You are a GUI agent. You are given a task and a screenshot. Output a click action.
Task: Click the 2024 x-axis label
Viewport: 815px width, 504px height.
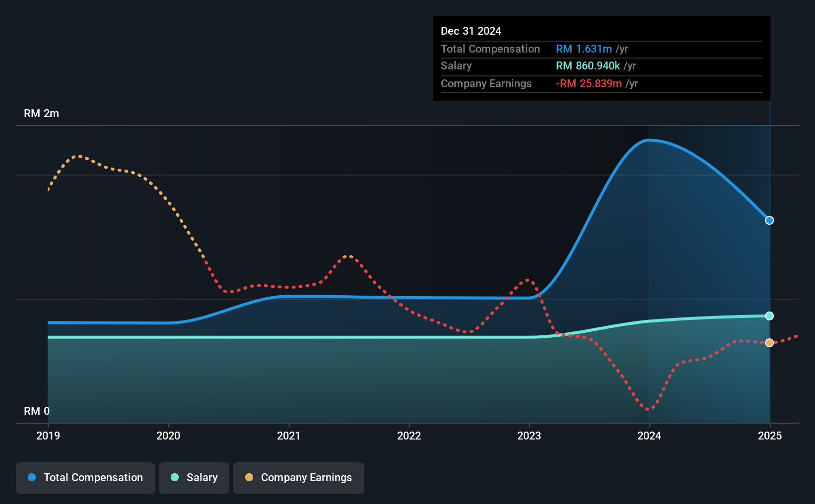(649, 436)
